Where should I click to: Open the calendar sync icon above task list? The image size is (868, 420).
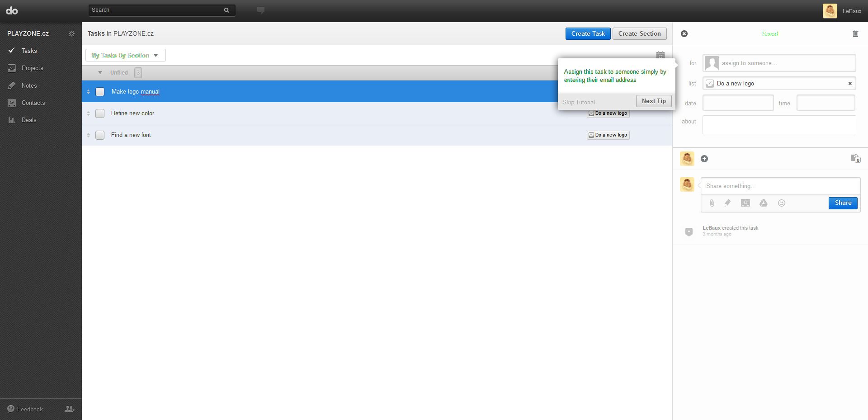point(660,55)
